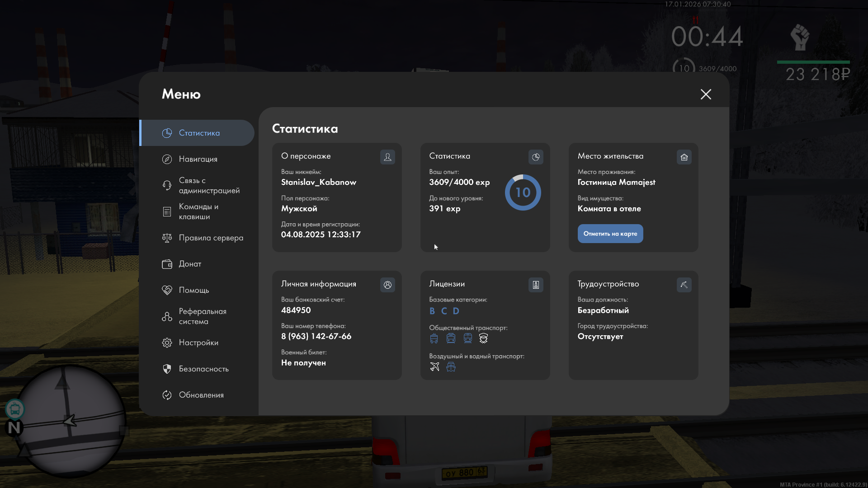Open the Донат section

point(190,264)
